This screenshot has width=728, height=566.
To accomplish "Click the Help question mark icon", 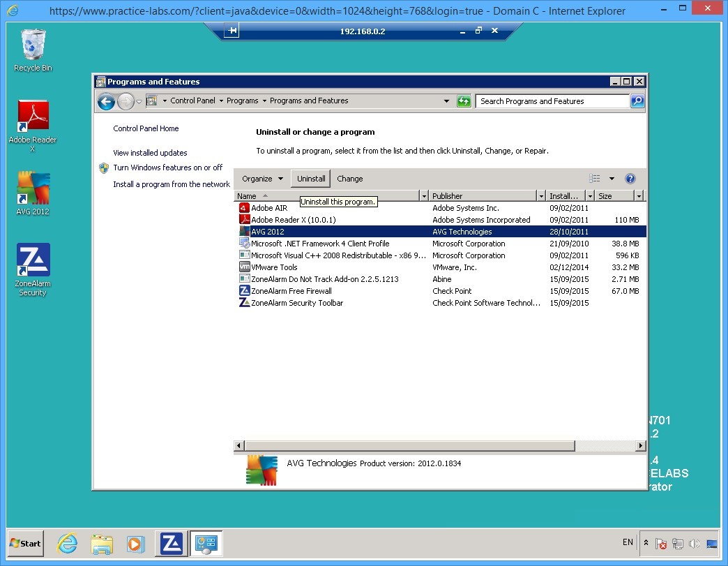I will pos(630,178).
